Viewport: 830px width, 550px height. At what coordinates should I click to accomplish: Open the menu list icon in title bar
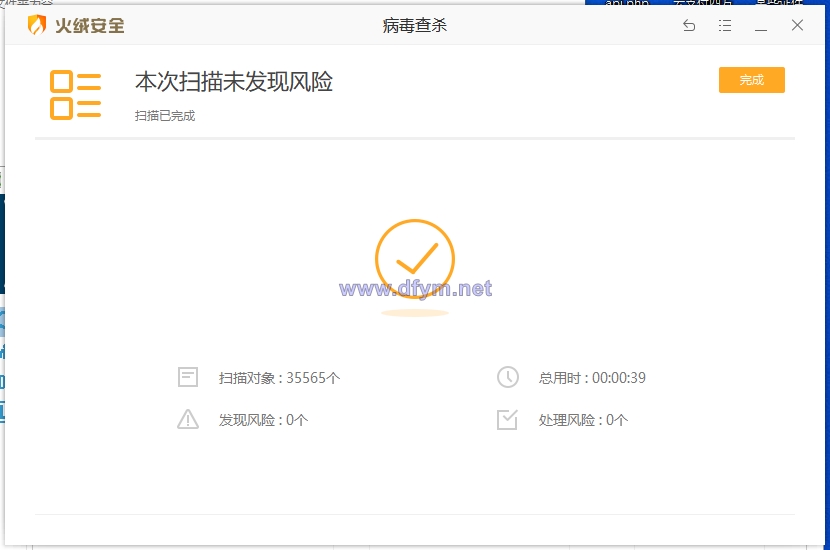(725, 25)
